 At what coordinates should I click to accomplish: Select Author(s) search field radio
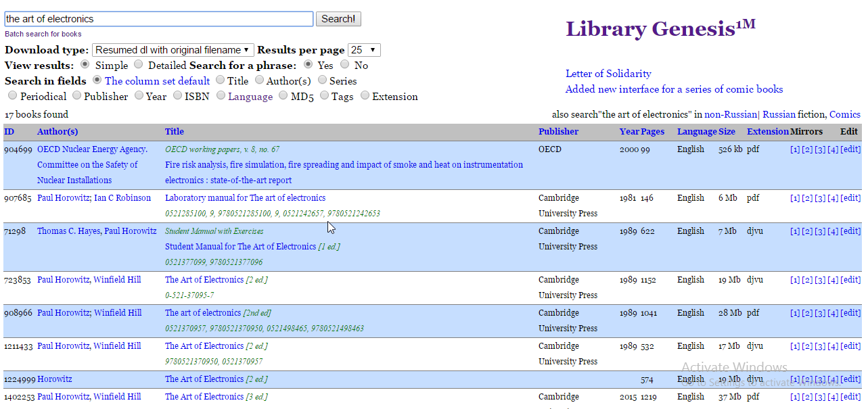259,80
